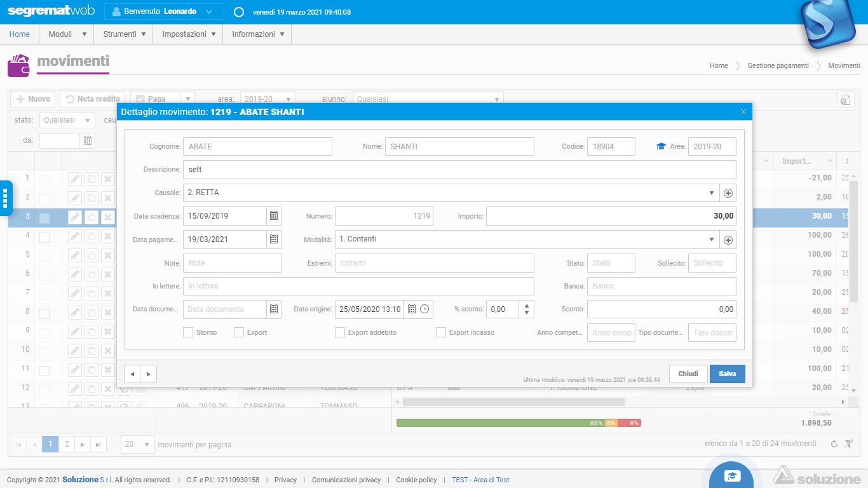The width and height of the screenshot is (868, 488).
Task: Click the Chiudi button
Action: [688, 374]
